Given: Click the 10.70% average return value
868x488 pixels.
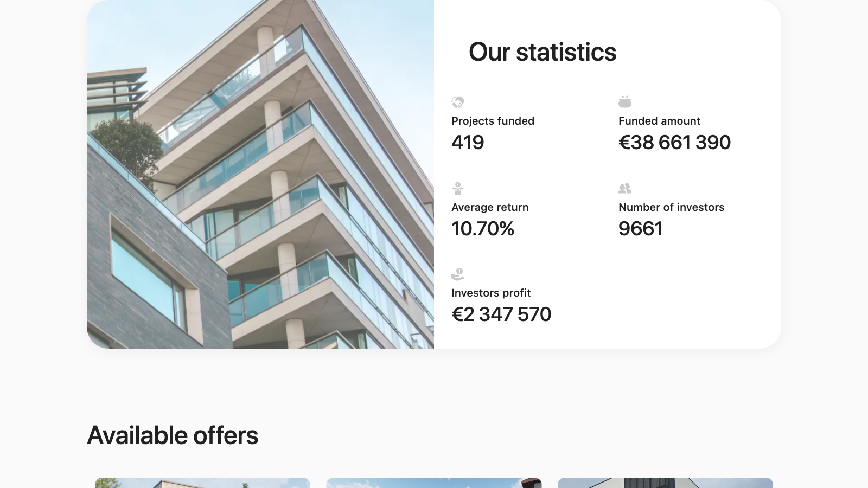Looking at the screenshot, I should click(483, 229).
